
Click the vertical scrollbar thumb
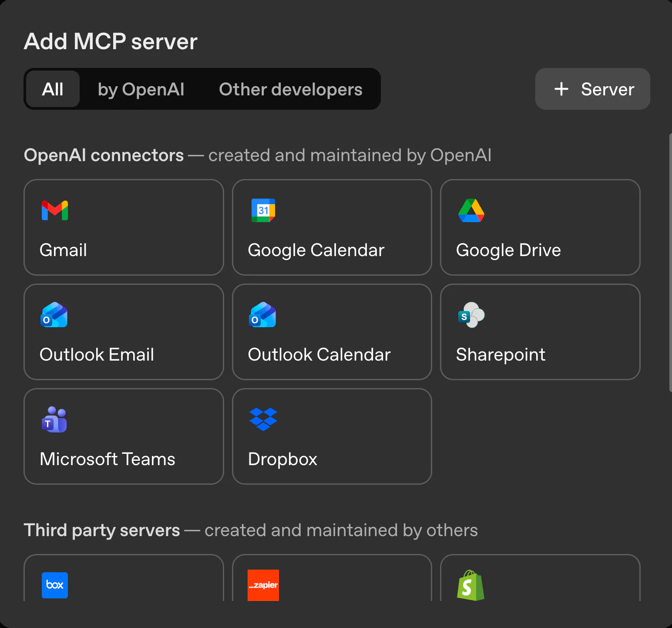(670, 263)
